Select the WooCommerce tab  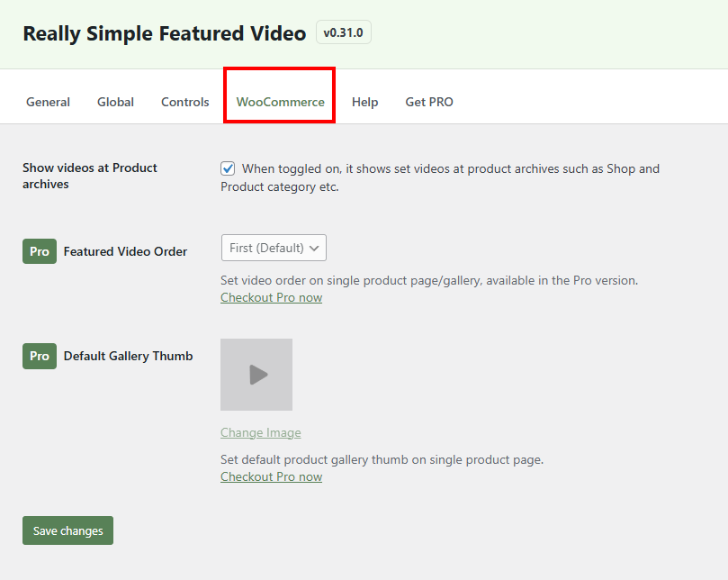[279, 102]
